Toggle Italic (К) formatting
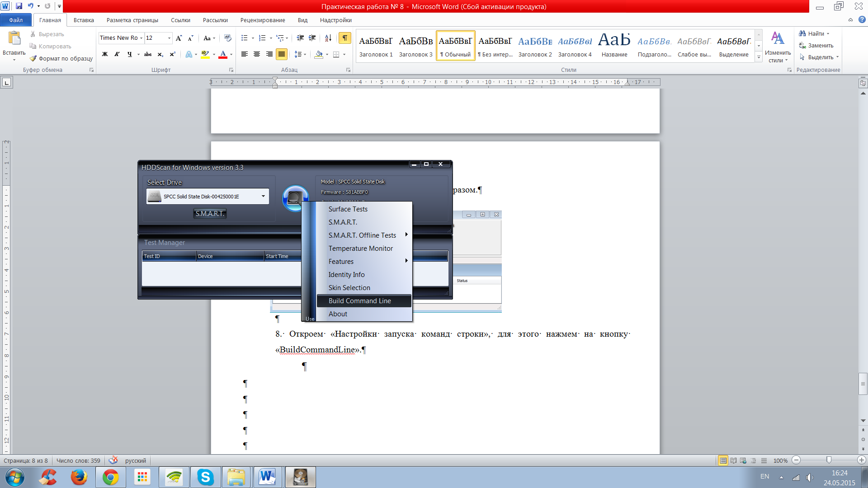The height and width of the screenshot is (488, 868). 117,54
